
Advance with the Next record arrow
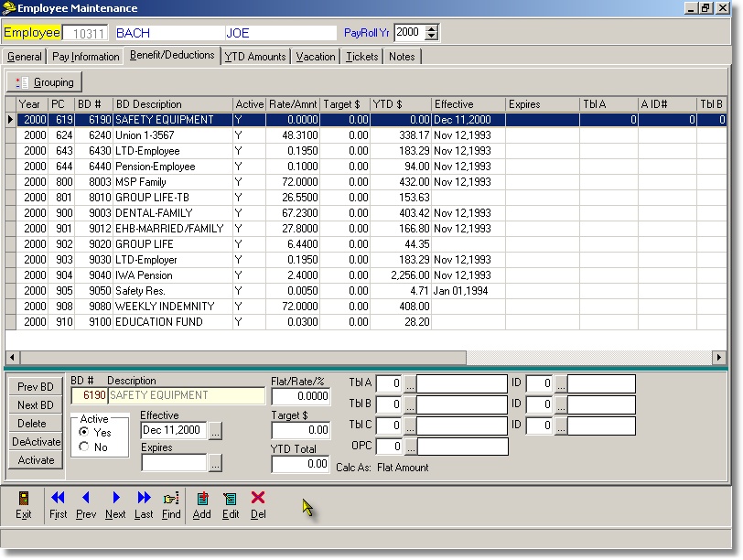tap(115, 499)
